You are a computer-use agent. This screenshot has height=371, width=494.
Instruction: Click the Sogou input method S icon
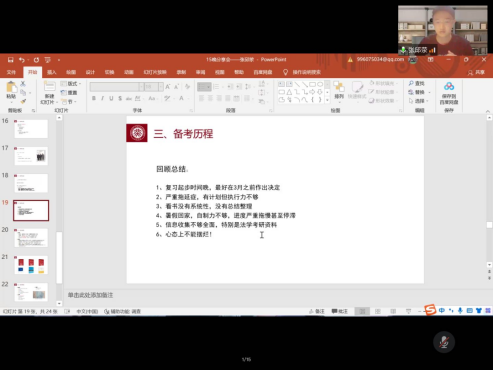click(x=430, y=310)
